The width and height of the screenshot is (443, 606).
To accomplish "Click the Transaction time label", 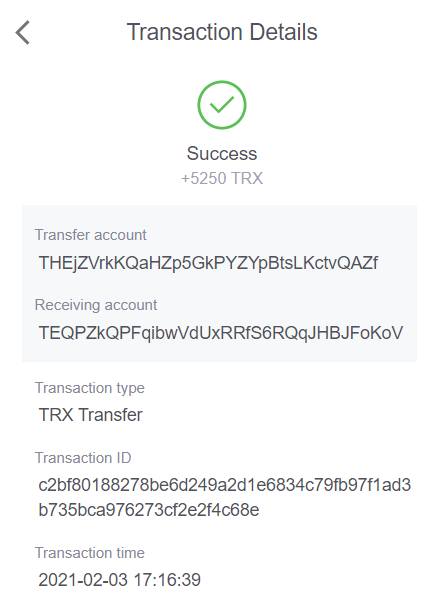I will coord(90,553).
